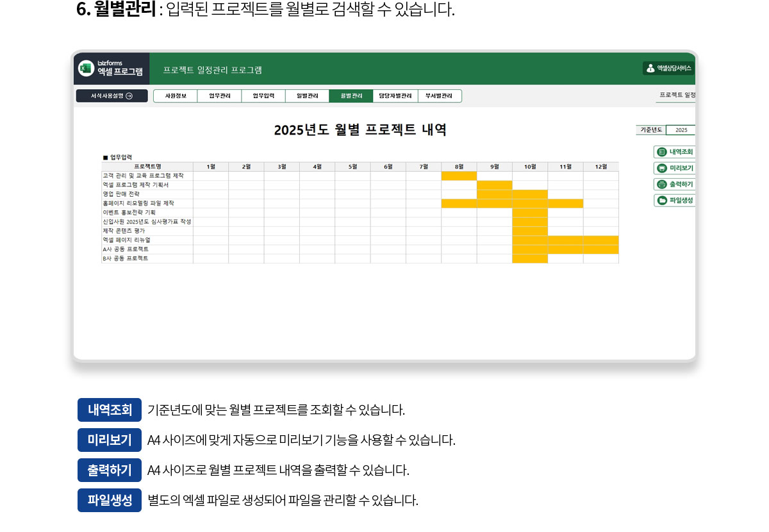769x532 pixels.
Task: Click yellow 9월 cell of 엑셀 프로그램 제작 기획서 row
Action: click(495, 185)
